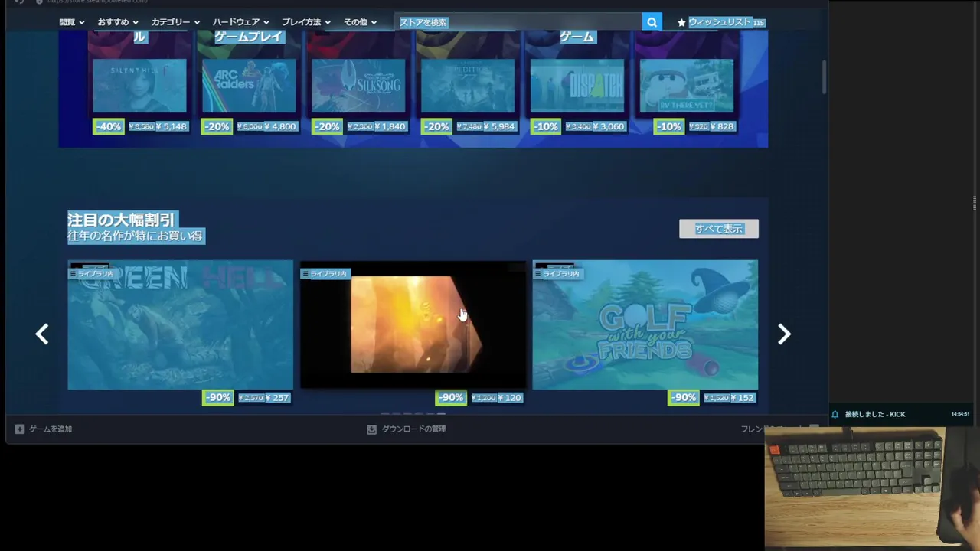Open ダウンロードの管理

pos(413,429)
